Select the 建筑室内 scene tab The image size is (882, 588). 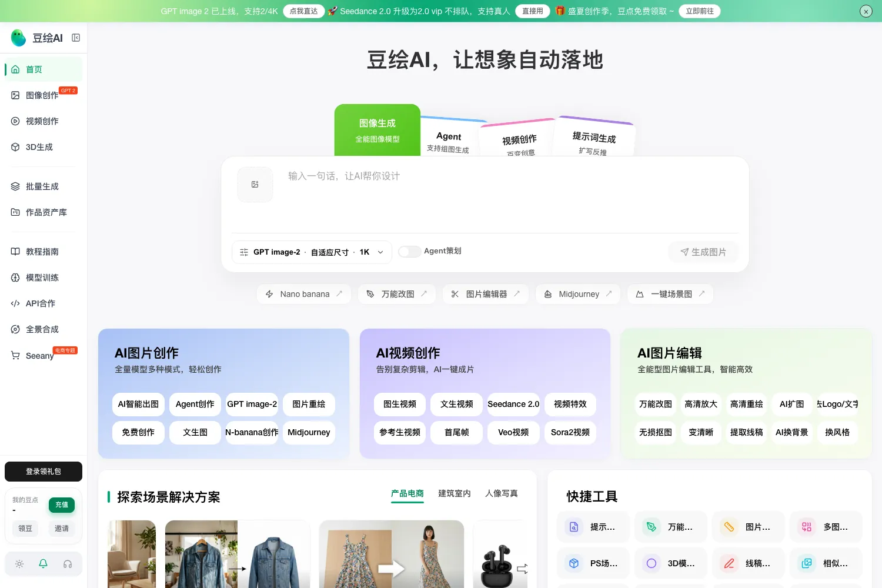[x=455, y=494]
